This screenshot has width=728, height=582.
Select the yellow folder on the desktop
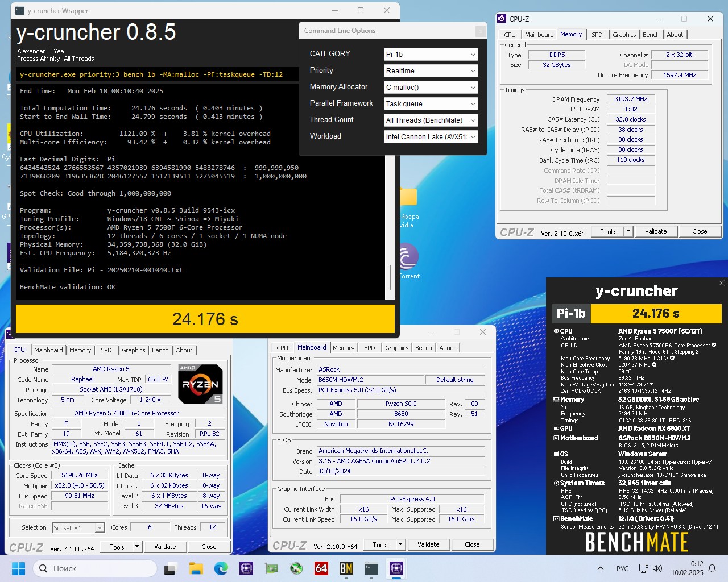point(408,196)
